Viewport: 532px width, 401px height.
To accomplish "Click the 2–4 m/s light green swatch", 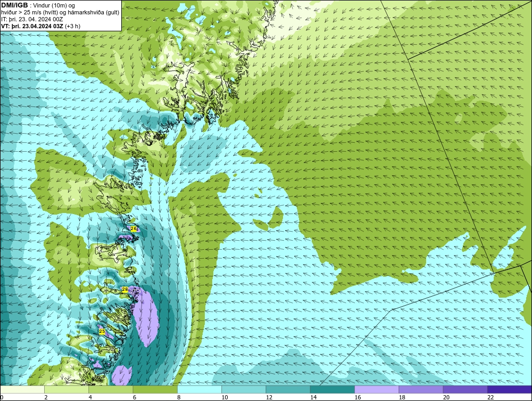I will click(66, 389).
